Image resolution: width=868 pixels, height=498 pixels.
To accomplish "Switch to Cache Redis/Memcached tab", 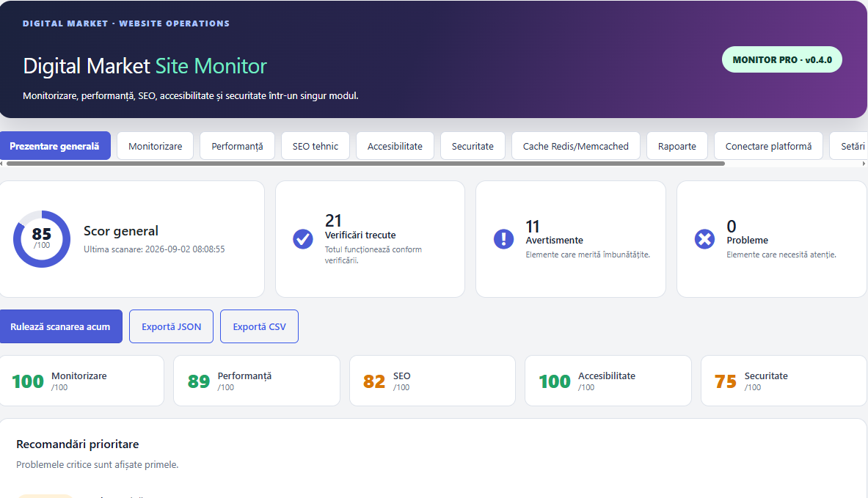I will tap(576, 146).
